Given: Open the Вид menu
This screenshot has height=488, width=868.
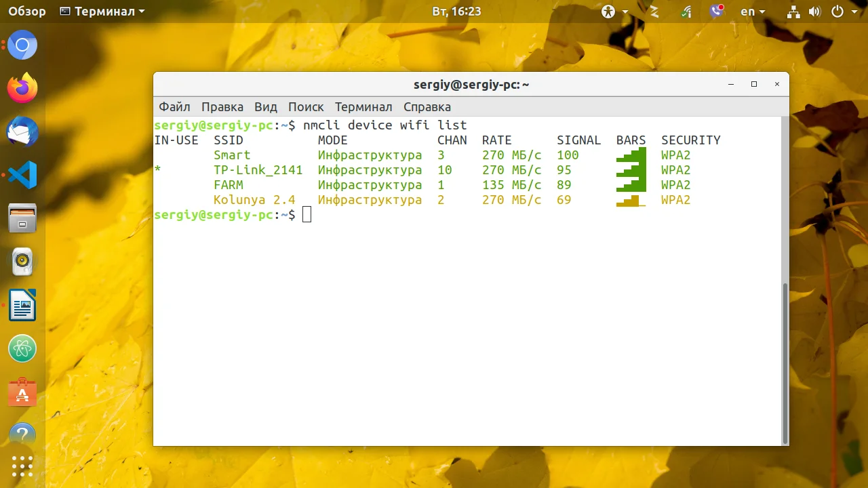Looking at the screenshot, I should tap(266, 107).
